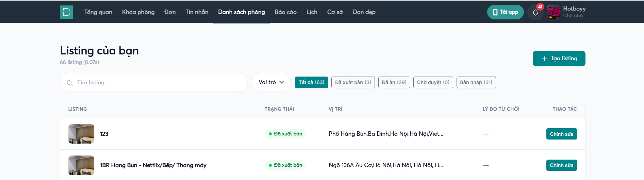Click the THAO TÁC column header
644x180 pixels.
565,109
